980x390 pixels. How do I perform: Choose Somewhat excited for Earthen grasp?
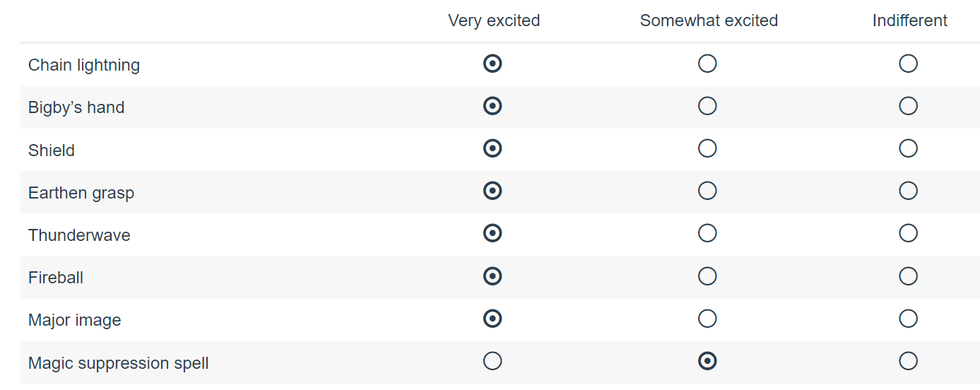(707, 191)
